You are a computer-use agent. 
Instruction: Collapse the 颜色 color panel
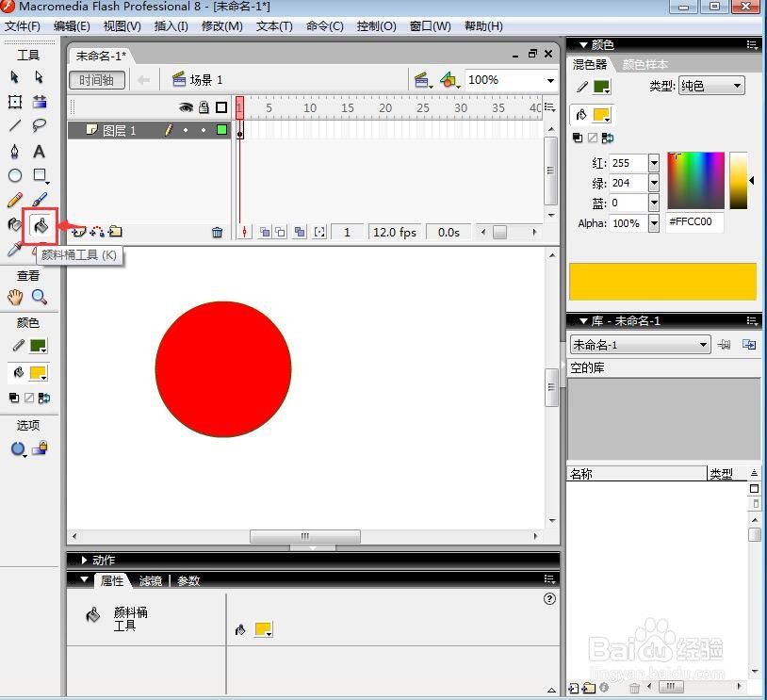click(583, 45)
